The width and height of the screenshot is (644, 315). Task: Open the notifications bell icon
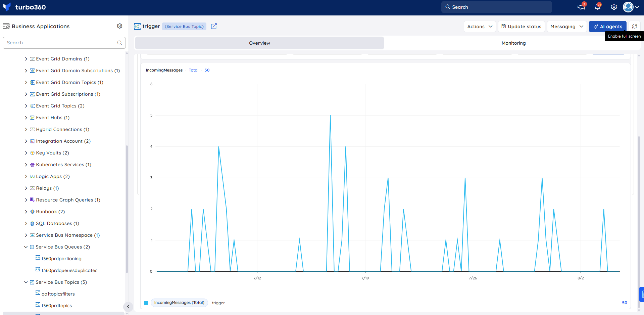598,7
